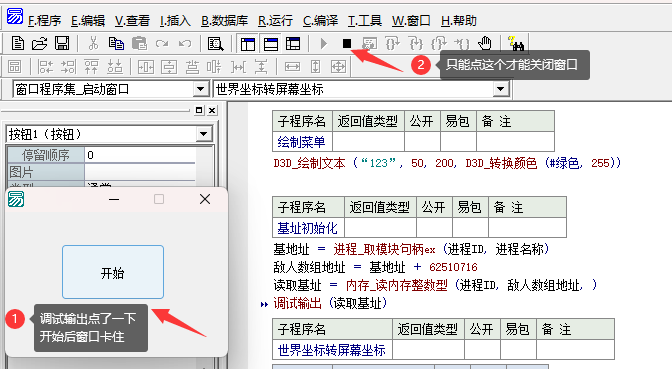
Task: Open an existing program with folder icon
Action: point(39,43)
